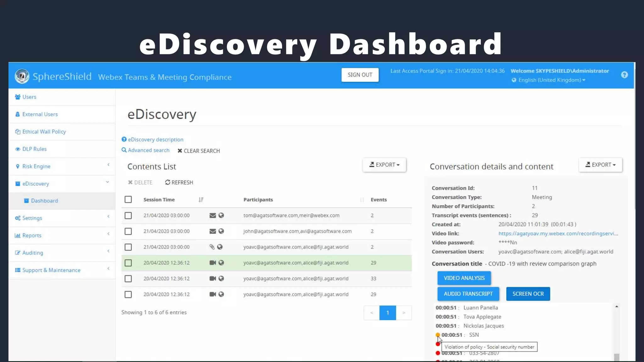
Task: Expand the Support & Maintenance chevron
Action: click(x=108, y=268)
